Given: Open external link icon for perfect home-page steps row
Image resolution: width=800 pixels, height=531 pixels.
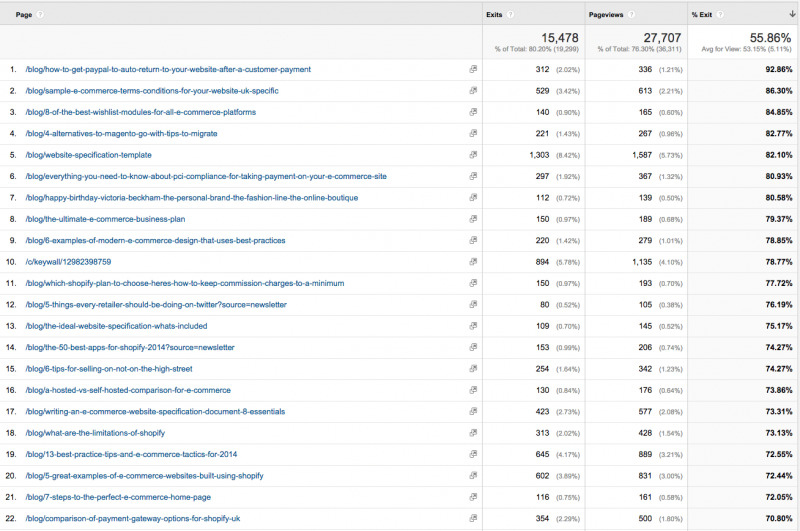Looking at the screenshot, I should [473, 497].
